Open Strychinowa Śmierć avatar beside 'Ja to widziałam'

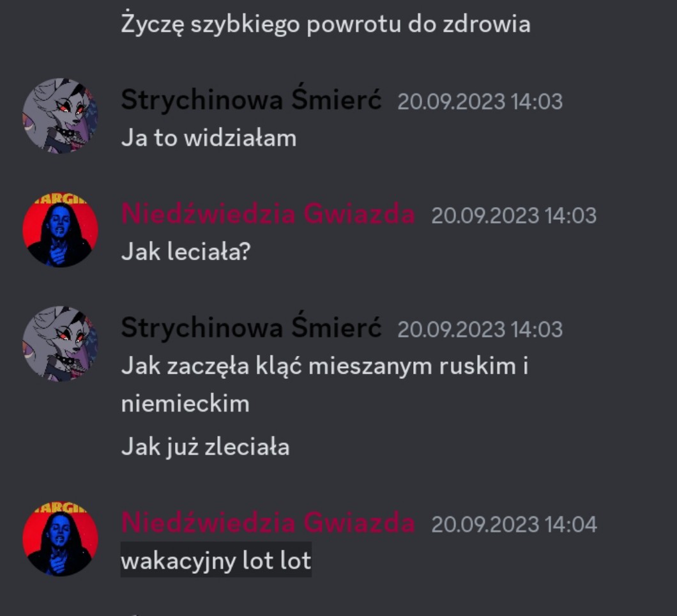(60, 116)
